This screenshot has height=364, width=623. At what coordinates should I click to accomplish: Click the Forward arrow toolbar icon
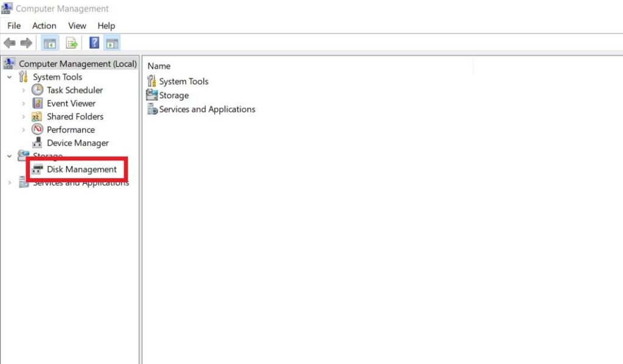coord(26,43)
